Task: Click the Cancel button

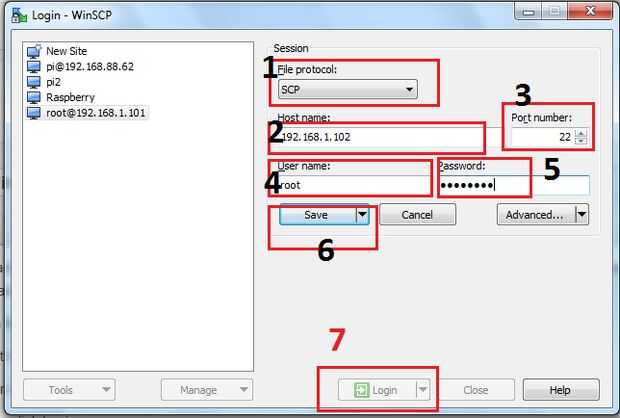Action: tap(418, 215)
